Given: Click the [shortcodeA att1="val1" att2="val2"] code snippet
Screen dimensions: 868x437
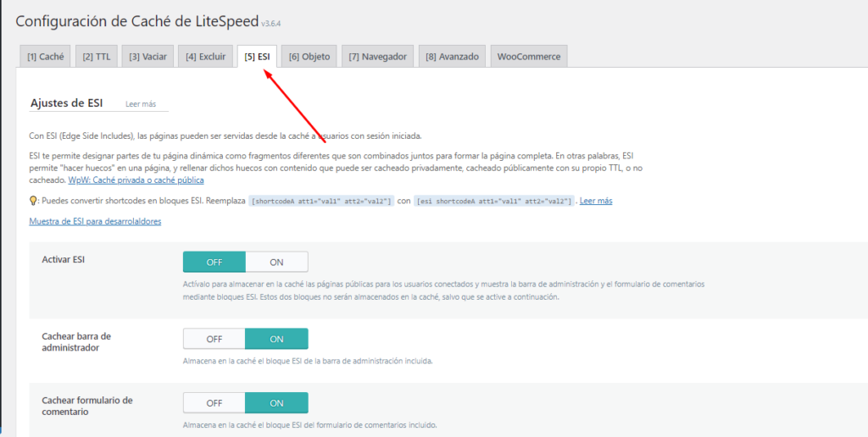Looking at the screenshot, I should 321,202.
